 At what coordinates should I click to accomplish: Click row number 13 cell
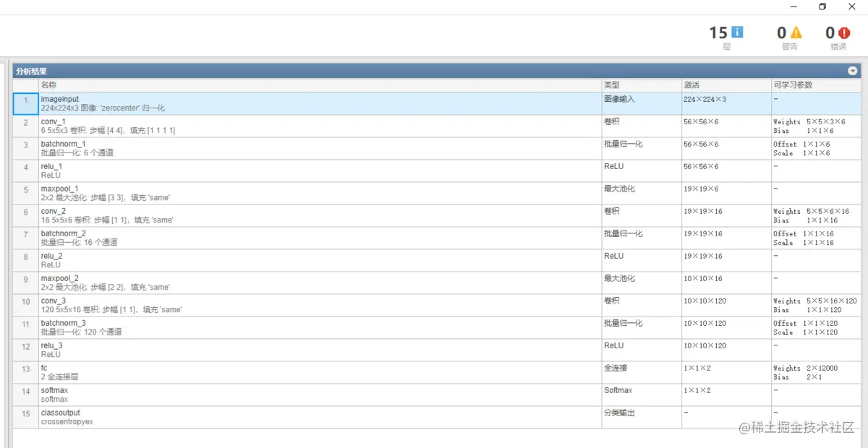[26, 372]
